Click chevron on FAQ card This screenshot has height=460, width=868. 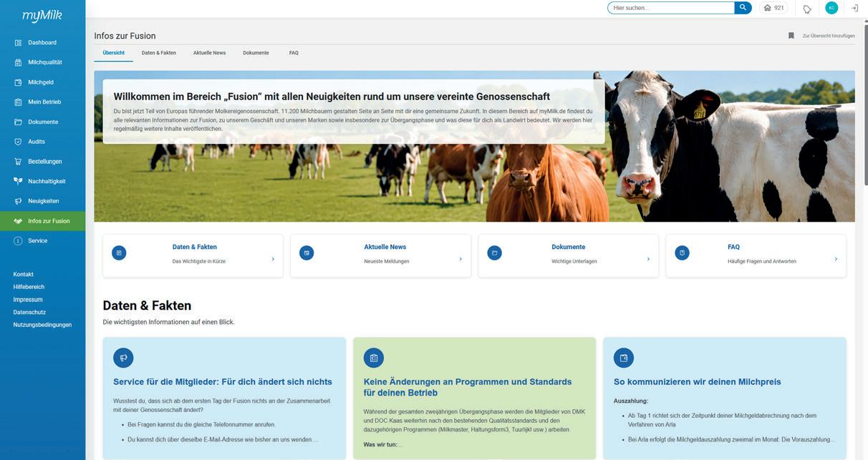tap(836, 259)
